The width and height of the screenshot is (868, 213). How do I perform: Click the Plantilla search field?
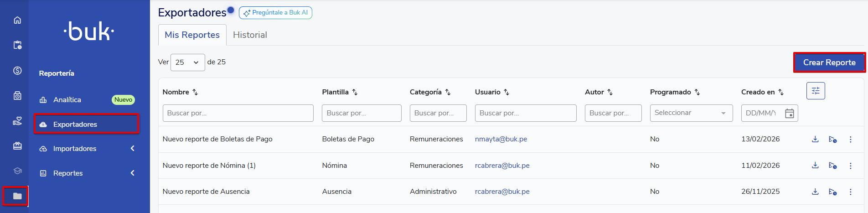tap(361, 113)
